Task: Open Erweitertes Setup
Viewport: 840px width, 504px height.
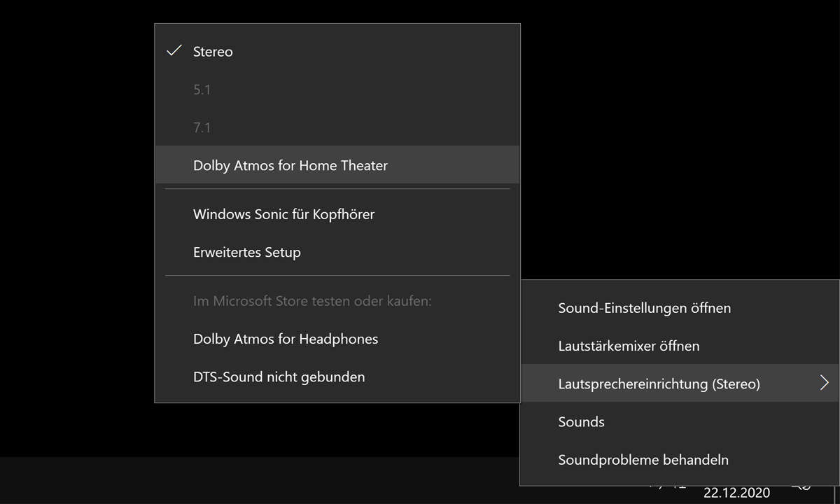Action: [x=337, y=252]
